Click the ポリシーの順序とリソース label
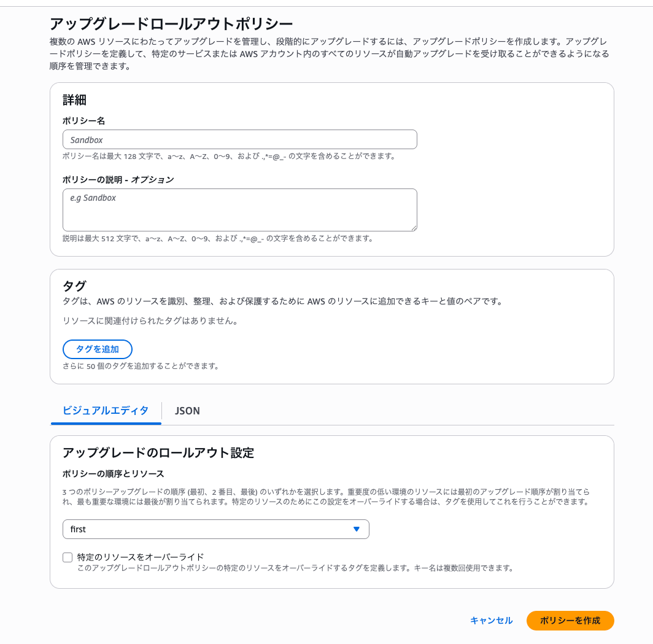This screenshot has width=653, height=644. (x=113, y=474)
